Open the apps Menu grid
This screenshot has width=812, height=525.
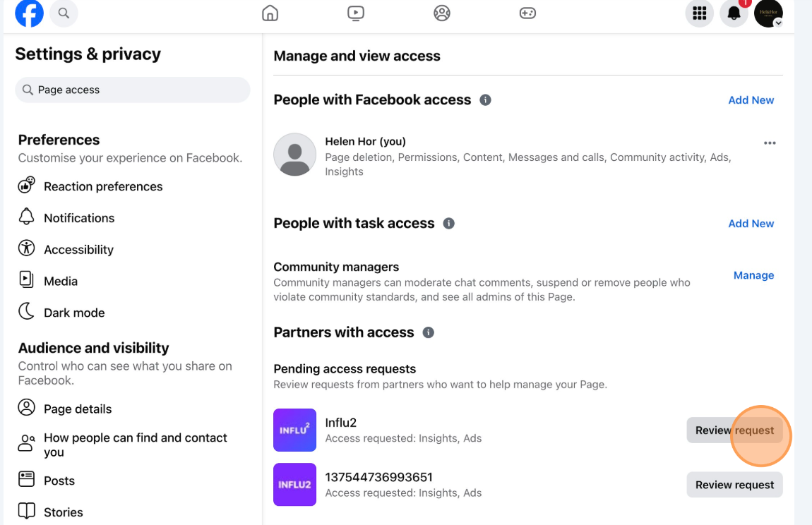coord(699,13)
